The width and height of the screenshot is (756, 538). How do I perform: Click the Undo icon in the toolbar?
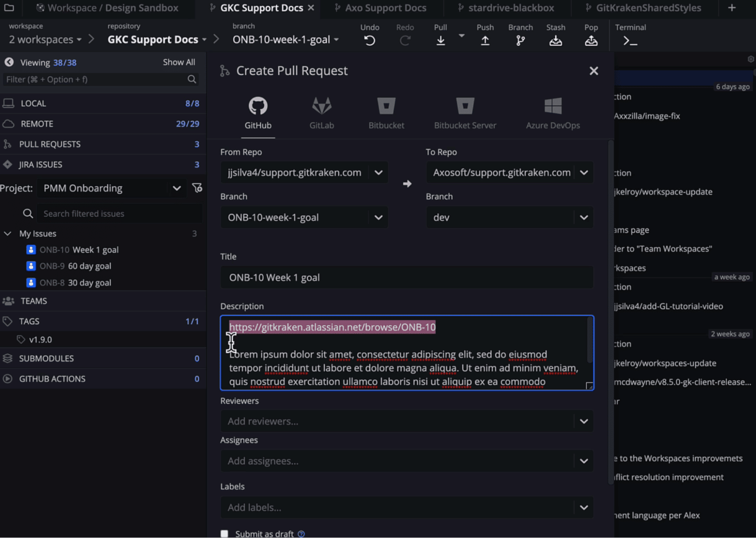coord(370,40)
